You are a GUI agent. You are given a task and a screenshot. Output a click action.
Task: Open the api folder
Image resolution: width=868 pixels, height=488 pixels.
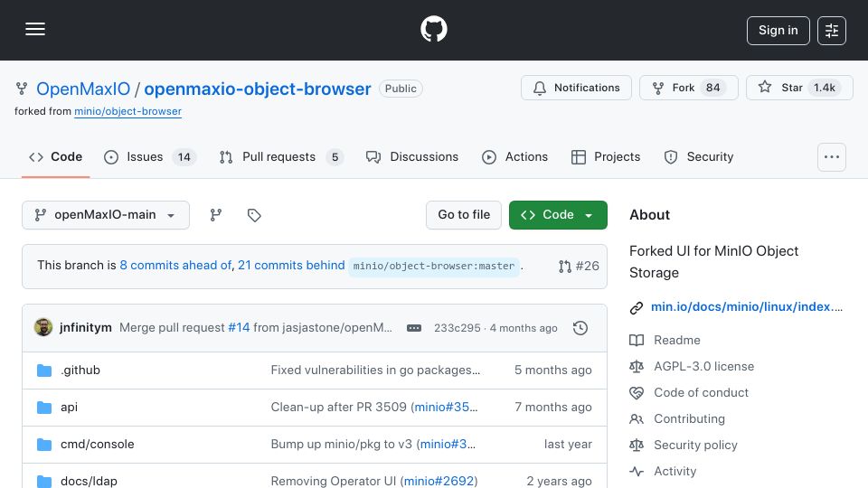pyautogui.click(x=70, y=408)
